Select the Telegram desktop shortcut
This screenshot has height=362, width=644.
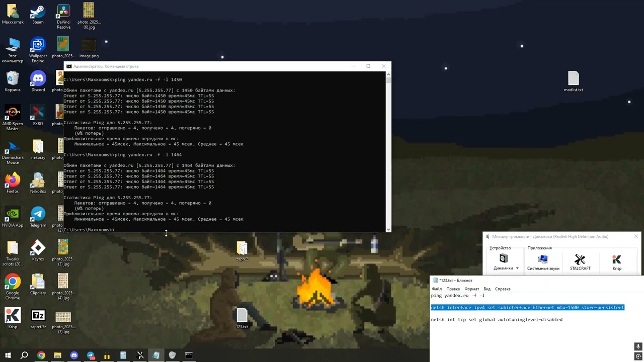38,217
